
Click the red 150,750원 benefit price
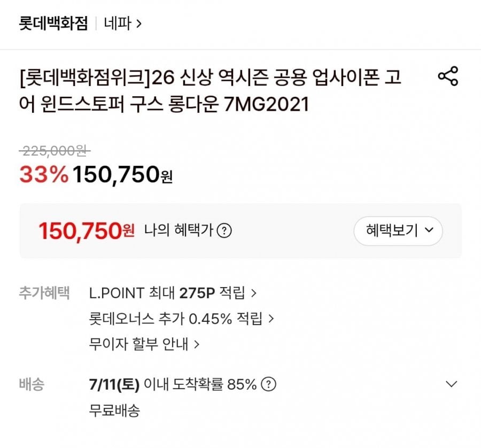pos(87,231)
